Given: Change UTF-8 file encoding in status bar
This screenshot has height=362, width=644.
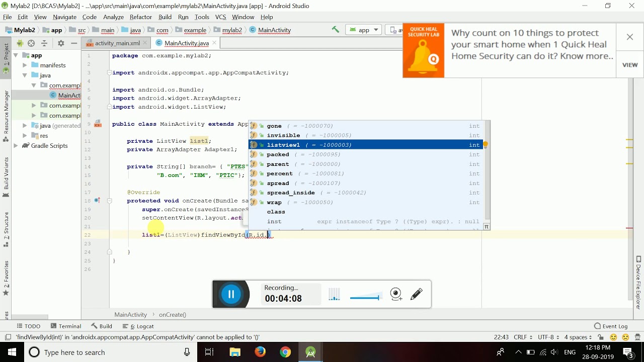Looking at the screenshot, I should [x=548, y=337].
